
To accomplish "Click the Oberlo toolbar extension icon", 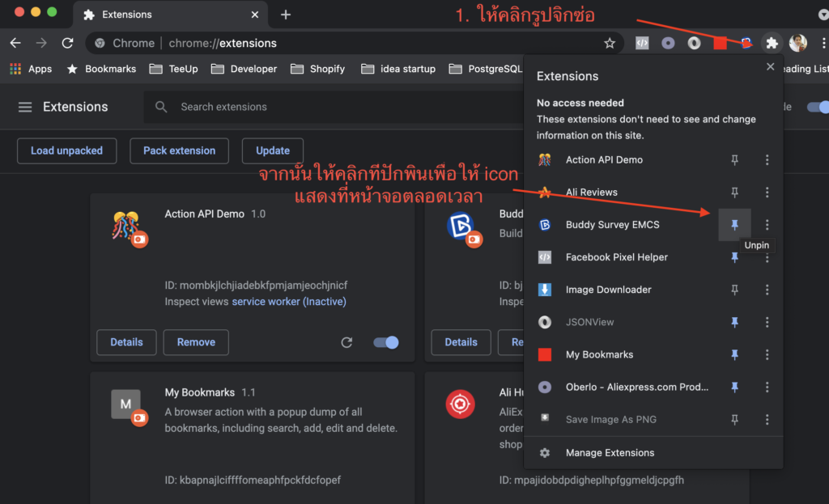I will point(668,43).
